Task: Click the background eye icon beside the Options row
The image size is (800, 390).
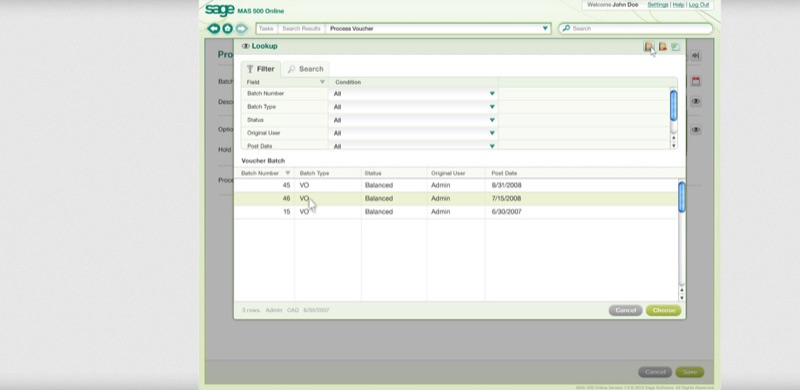Action: (696, 130)
